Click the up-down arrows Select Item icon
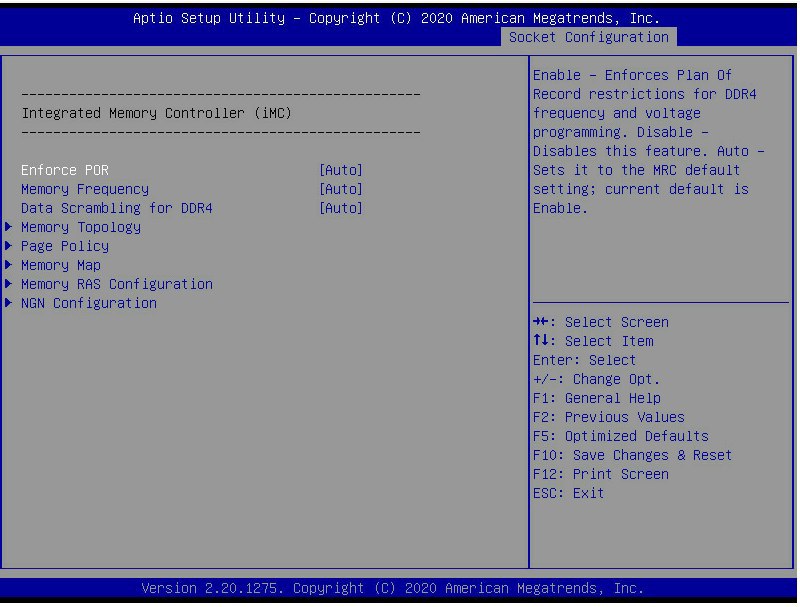Viewport: 800px width, 607px height. pyautogui.click(x=540, y=340)
